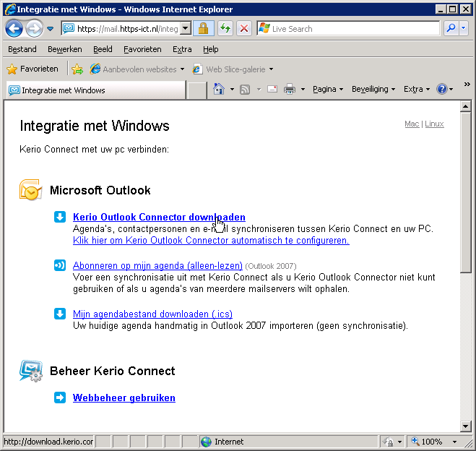Image resolution: width=476 pixels, height=451 pixels.
Task: Click download icon beside Mijn agendabestand
Action: [x=60, y=314]
